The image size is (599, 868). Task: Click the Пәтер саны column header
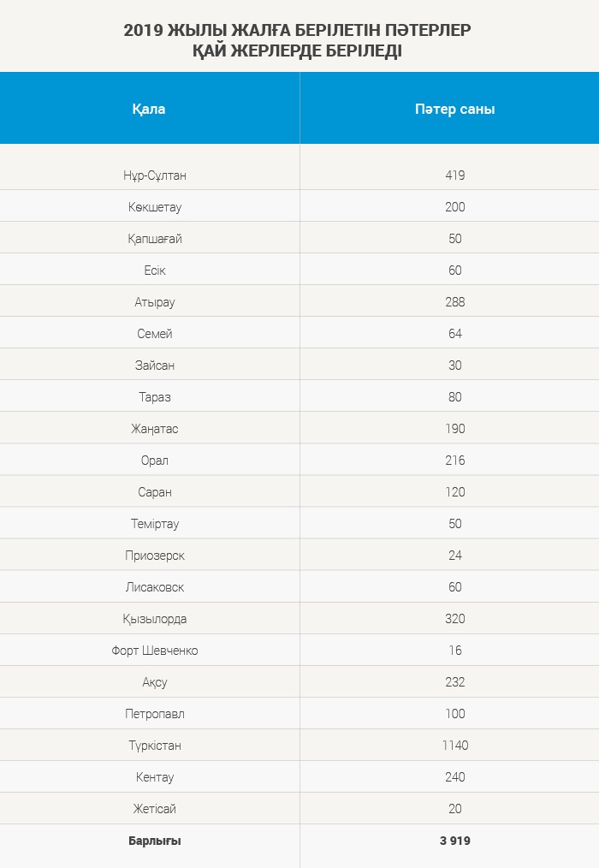(x=454, y=109)
